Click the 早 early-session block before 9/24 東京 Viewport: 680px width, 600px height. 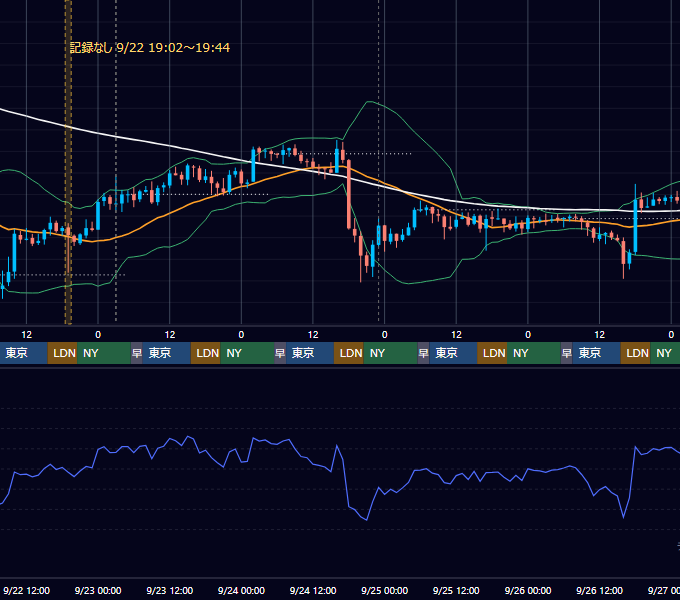(280, 353)
